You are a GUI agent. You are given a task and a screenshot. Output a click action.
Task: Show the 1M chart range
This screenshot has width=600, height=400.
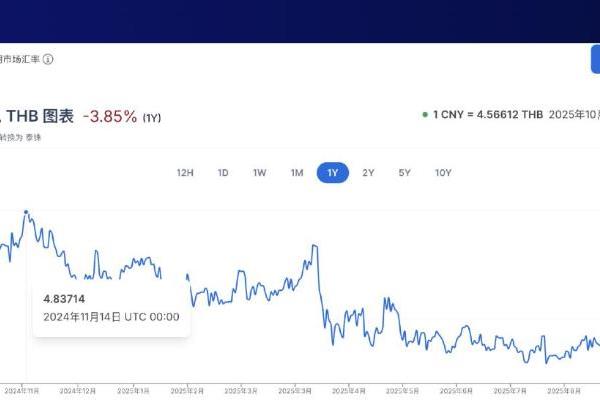click(x=297, y=173)
